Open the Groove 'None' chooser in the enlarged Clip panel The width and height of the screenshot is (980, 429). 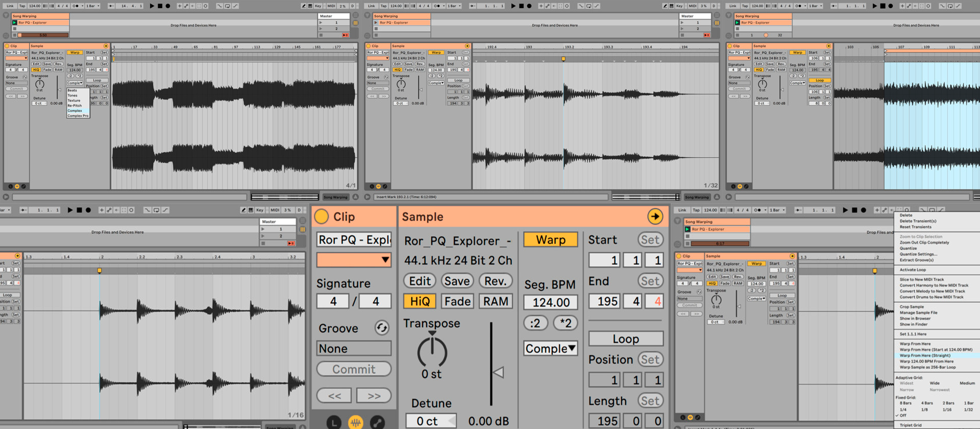(x=354, y=348)
